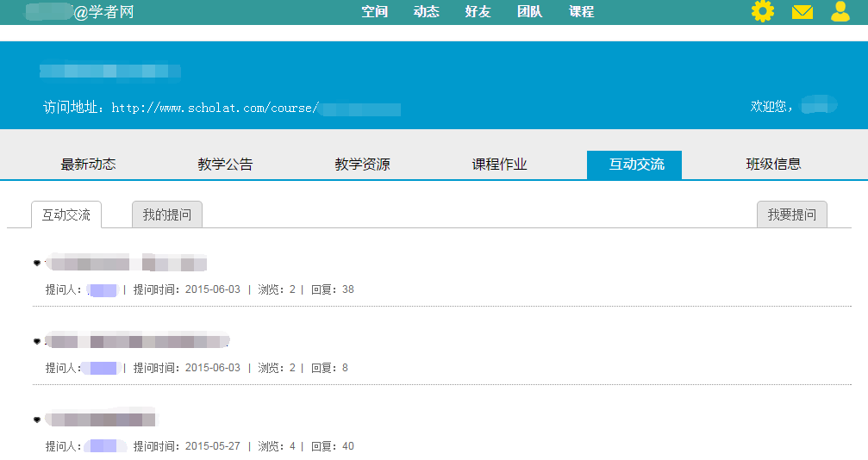Select the 教学资源 tab
The height and width of the screenshot is (460, 868).
362,165
